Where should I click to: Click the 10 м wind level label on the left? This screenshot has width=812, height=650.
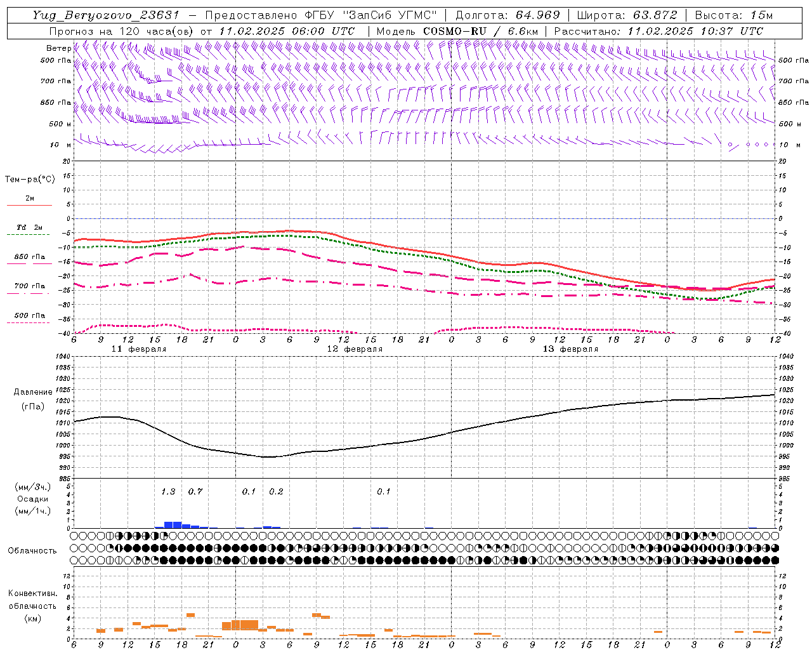[x=60, y=145]
